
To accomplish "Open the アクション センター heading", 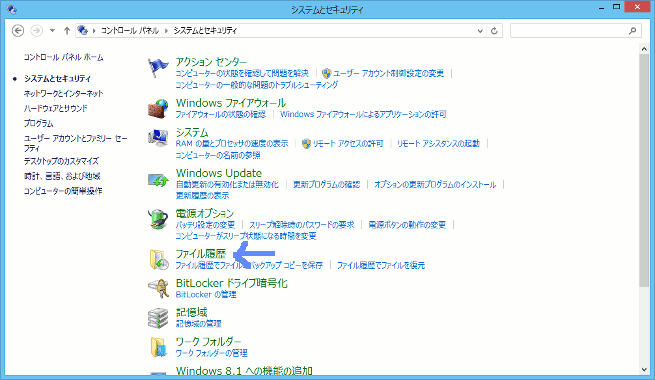I will pos(211,62).
